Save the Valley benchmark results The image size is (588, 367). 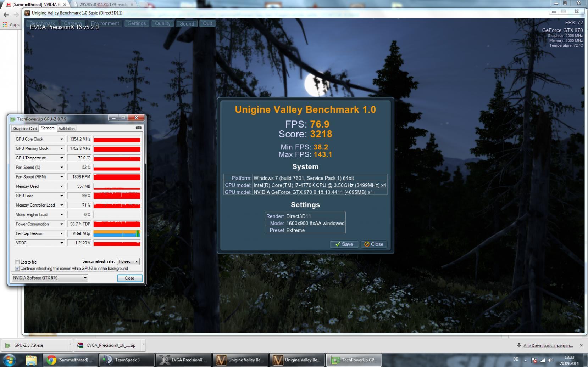344,244
